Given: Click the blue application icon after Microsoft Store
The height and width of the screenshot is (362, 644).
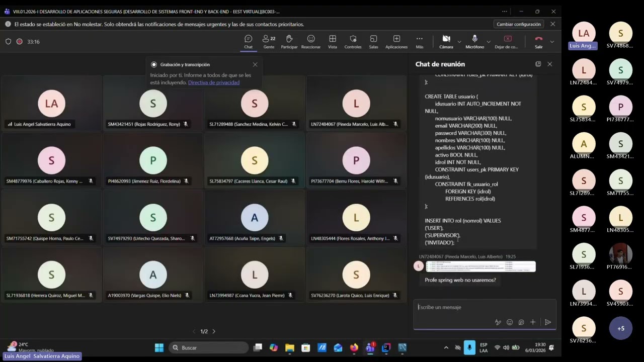Looking at the screenshot, I should click(x=321, y=347).
